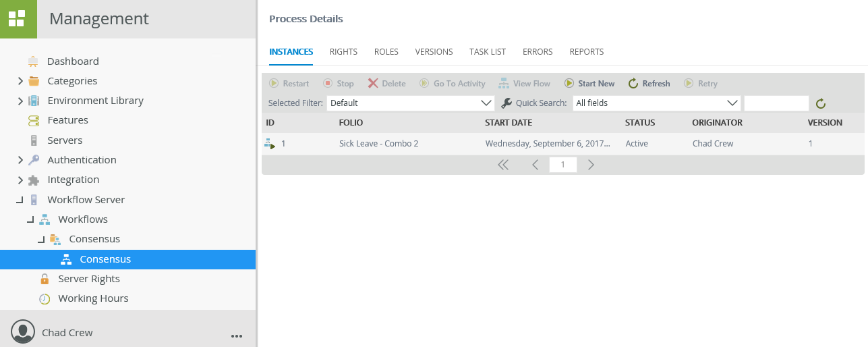Select Server Rights tree item
Viewport: 868px width, 347px height.
[89, 279]
